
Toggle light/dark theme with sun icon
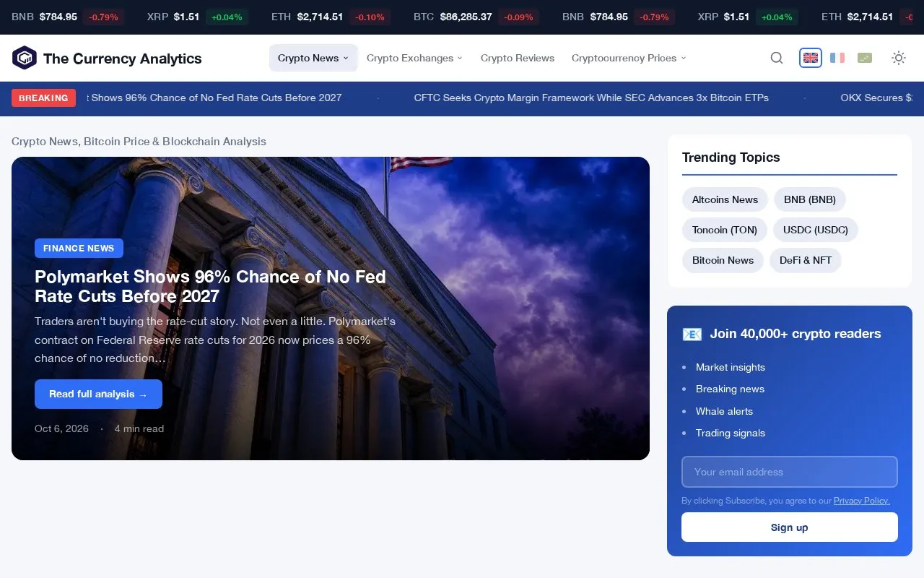(x=899, y=58)
